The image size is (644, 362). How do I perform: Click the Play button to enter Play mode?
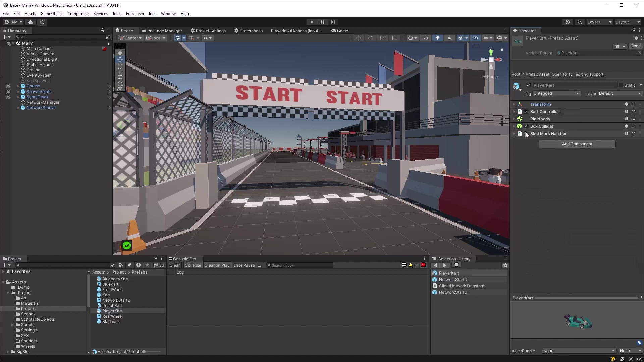[x=312, y=22]
